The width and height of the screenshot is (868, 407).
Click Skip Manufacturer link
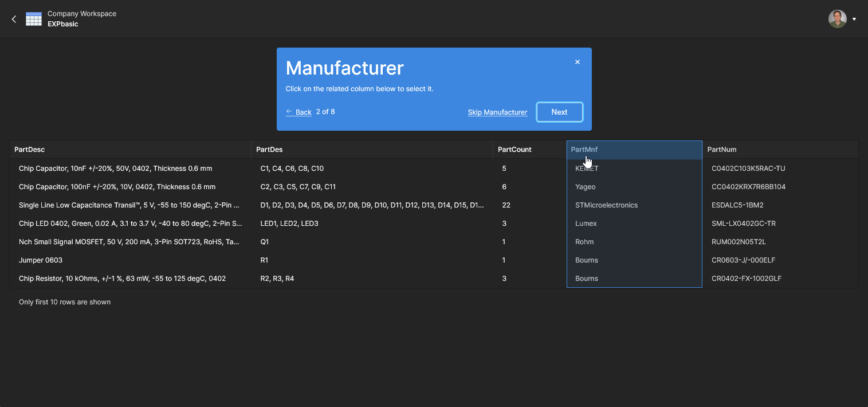[x=497, y=112]
